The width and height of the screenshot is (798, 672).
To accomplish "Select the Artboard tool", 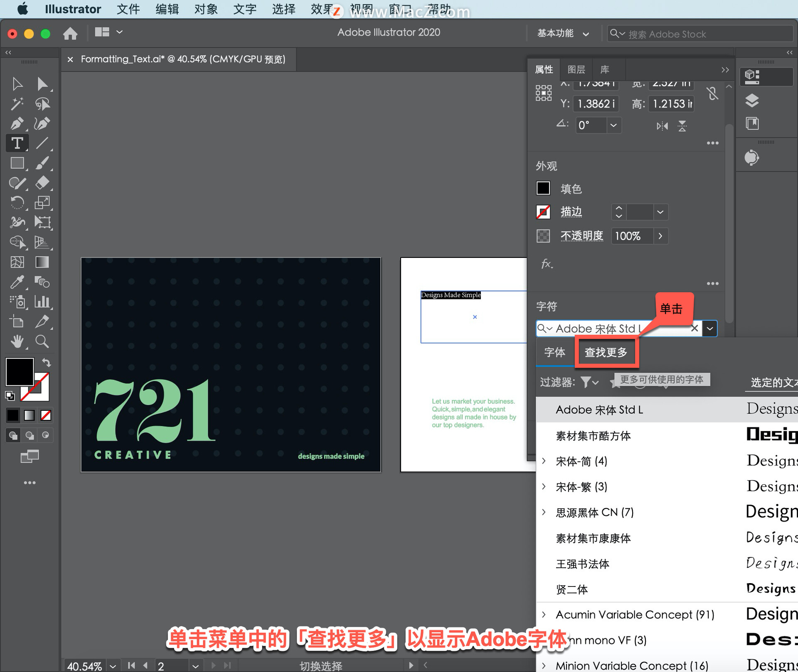I will pos(17,321).
